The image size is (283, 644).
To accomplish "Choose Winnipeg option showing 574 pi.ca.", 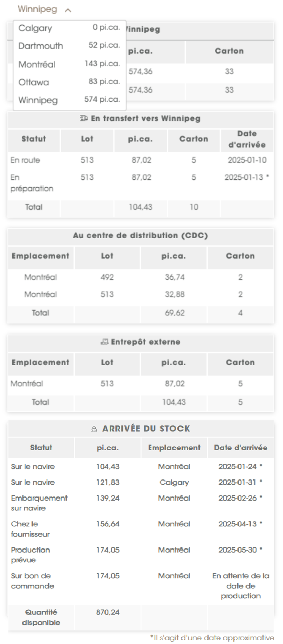I will [x=69, y=100].
